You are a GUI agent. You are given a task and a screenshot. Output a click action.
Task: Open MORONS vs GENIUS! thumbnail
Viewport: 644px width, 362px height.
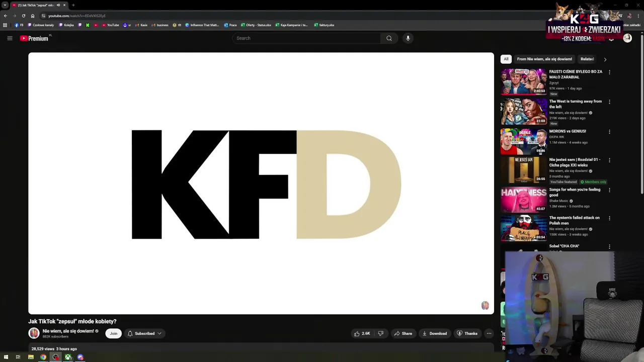tap(523, 141)
